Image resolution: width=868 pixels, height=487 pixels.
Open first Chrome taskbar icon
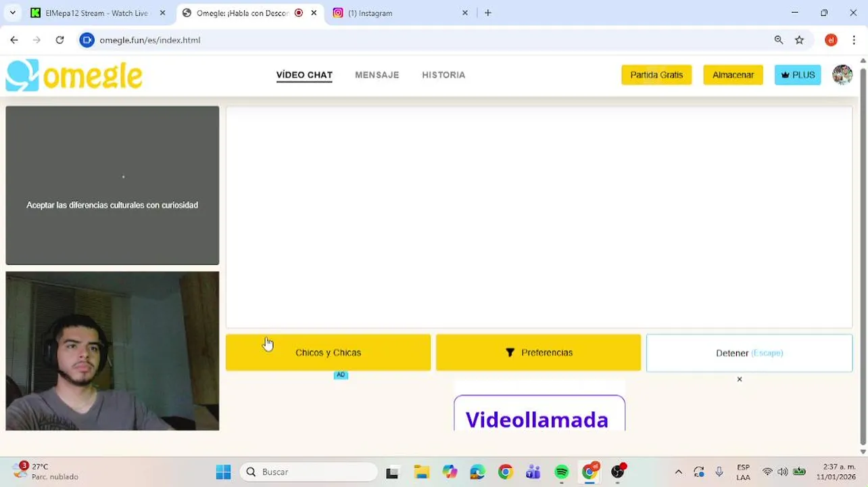(x=505, y=472)
